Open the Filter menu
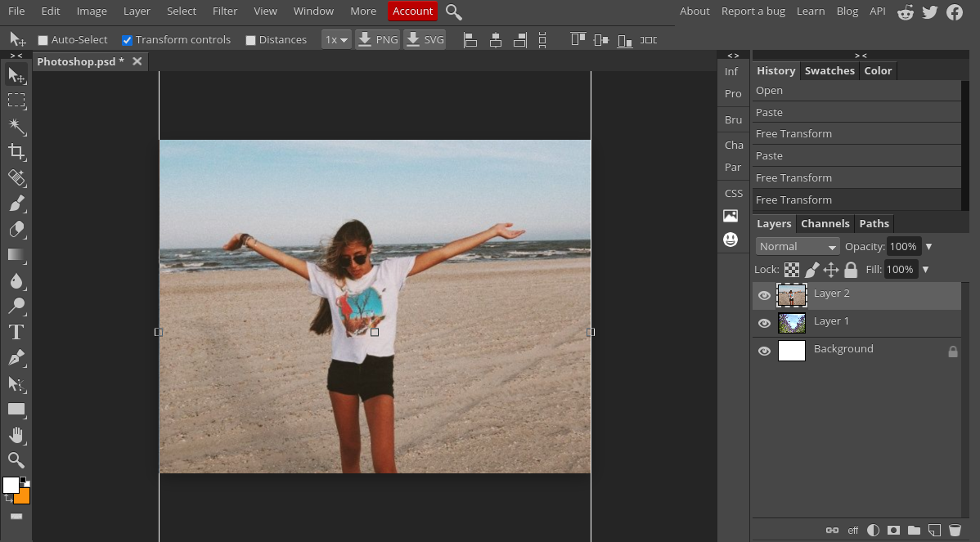This screenshot has height=542, width=980. click(225, 11)
